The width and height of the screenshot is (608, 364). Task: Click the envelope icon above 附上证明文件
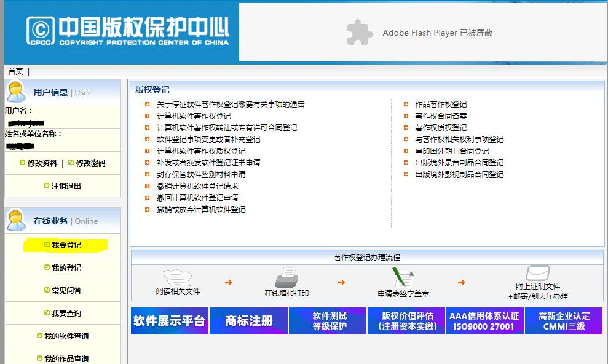(537, 273)
